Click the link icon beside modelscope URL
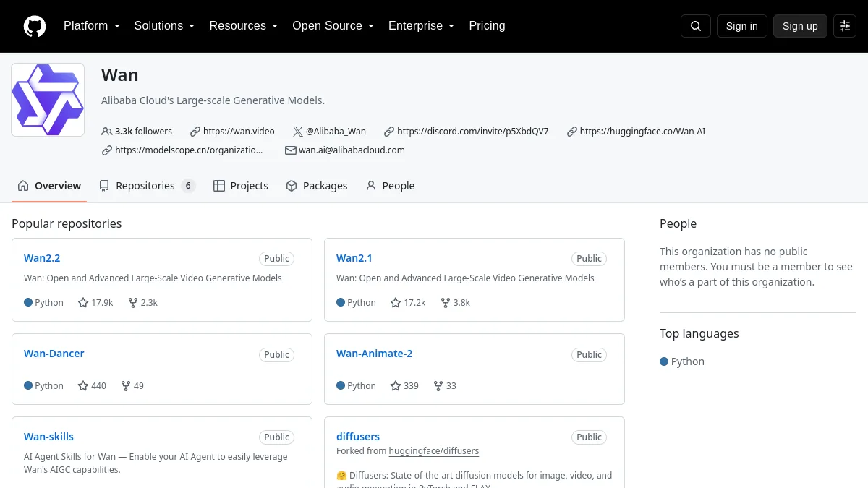Viewport: 868px width, 488px height. tap(107, 150)
